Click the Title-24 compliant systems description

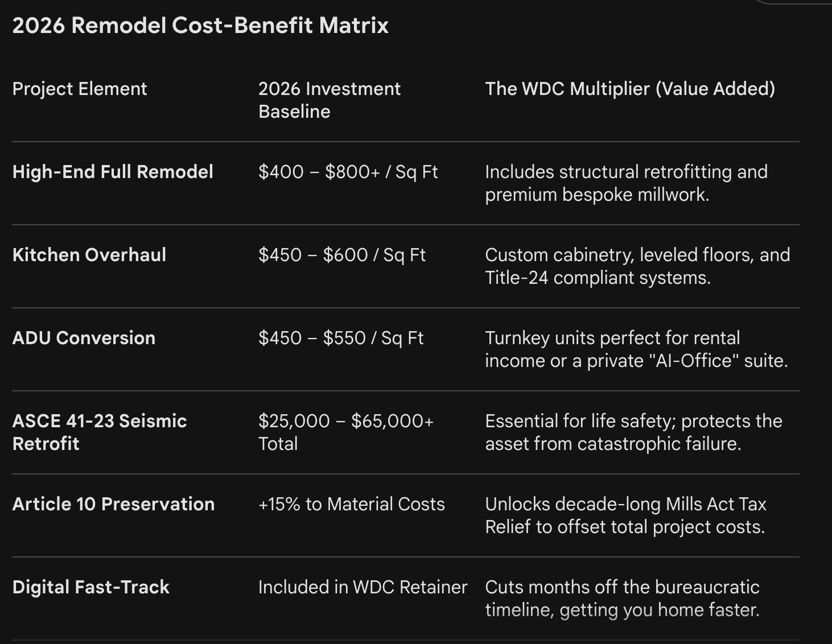[637, 266]
